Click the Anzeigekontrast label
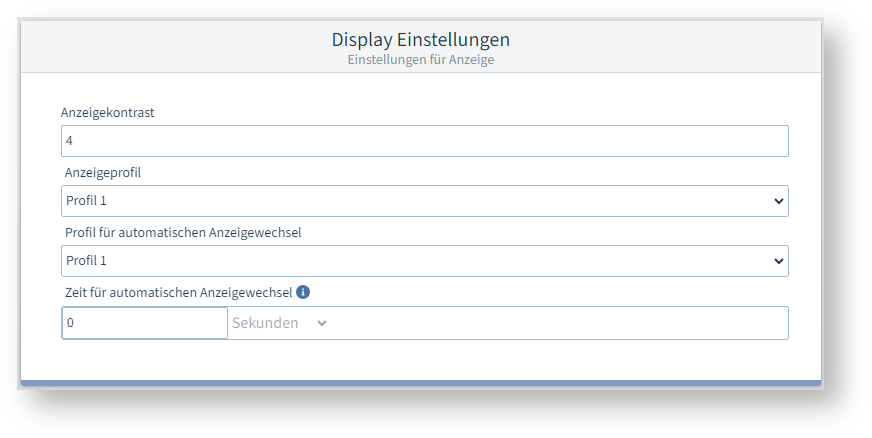This screenshot has height=438, width=872. click(107, 112)
